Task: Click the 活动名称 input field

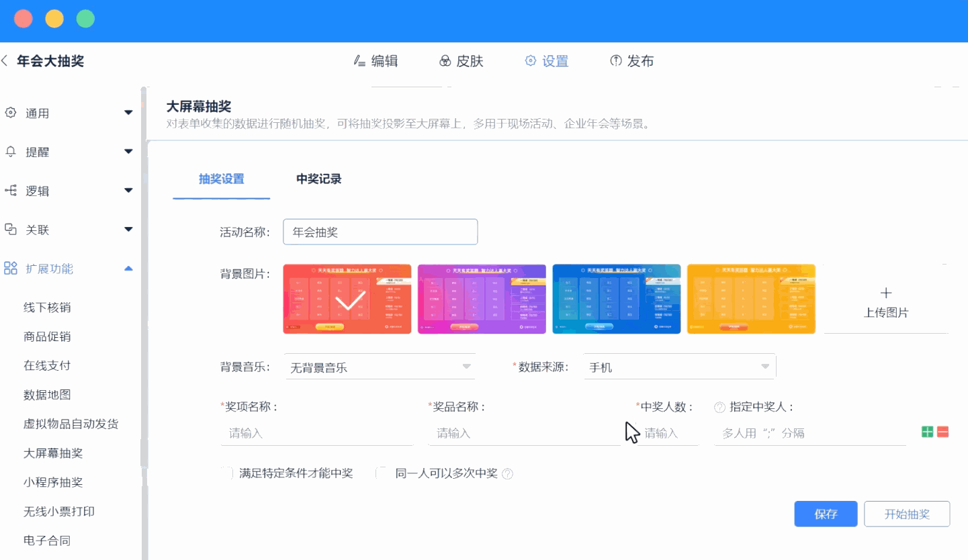Action: pos(380,232)
